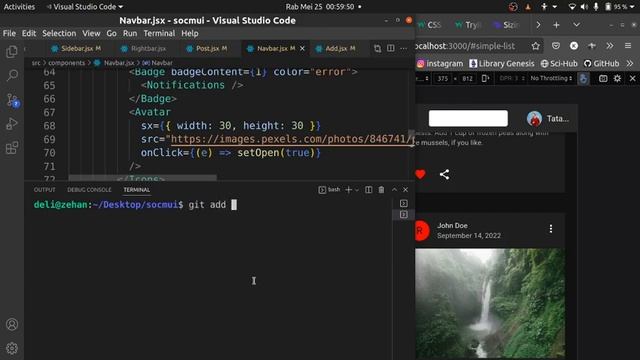The width and height of the screenshot is (640, 360).
Task: List all Firefox tabs with the down chevron
Action: point(576,25)
